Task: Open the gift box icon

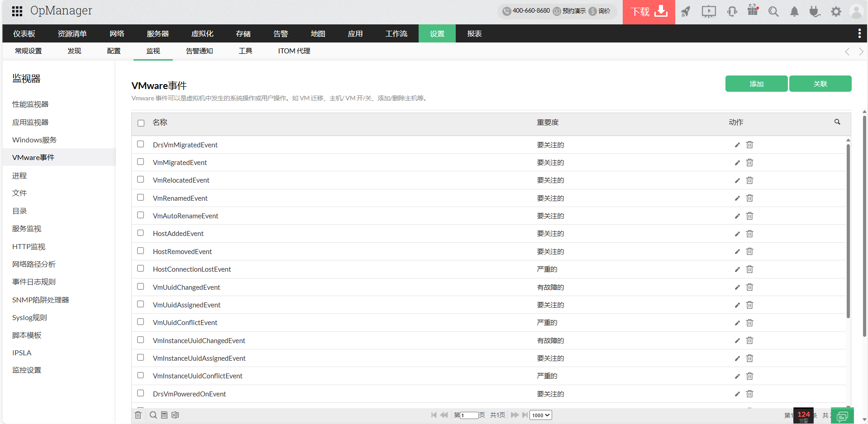Action: coord(753,10)
